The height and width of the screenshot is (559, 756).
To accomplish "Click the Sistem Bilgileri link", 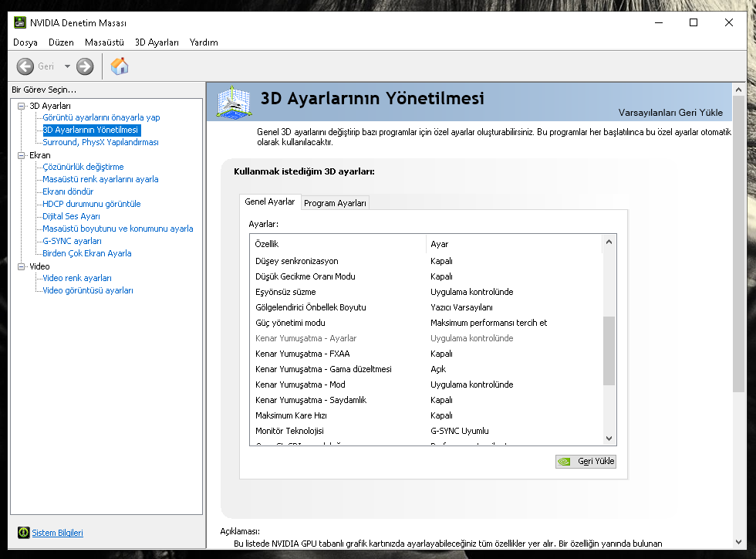I will 57,533.
